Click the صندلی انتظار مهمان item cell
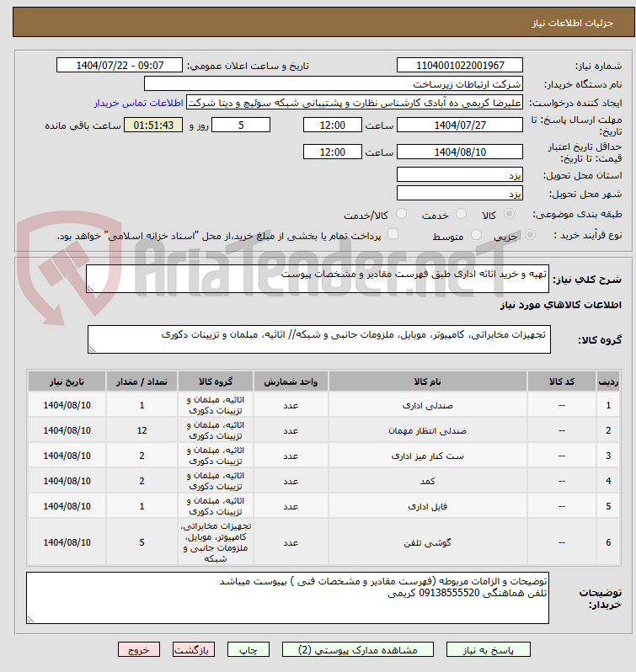The image size is (636, 672). (x=427, y=430)
